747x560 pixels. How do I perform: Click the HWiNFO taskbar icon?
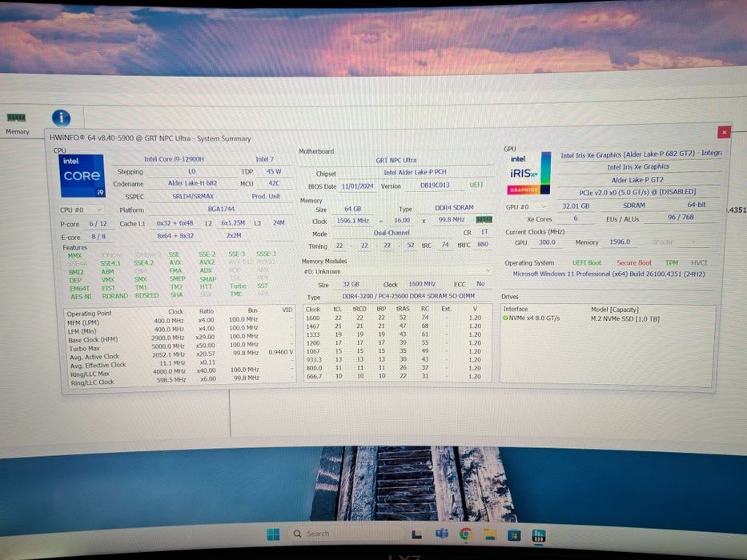(539, 536)
